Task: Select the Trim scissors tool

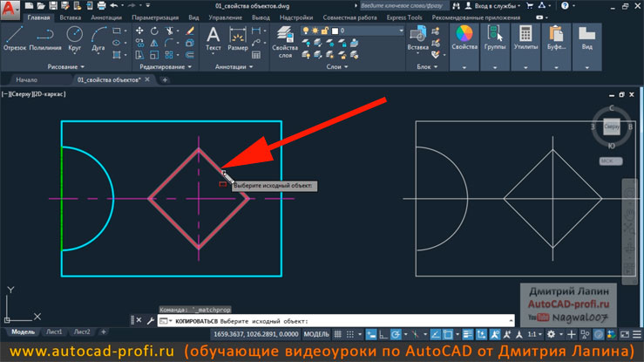Action: coord(169,31)
